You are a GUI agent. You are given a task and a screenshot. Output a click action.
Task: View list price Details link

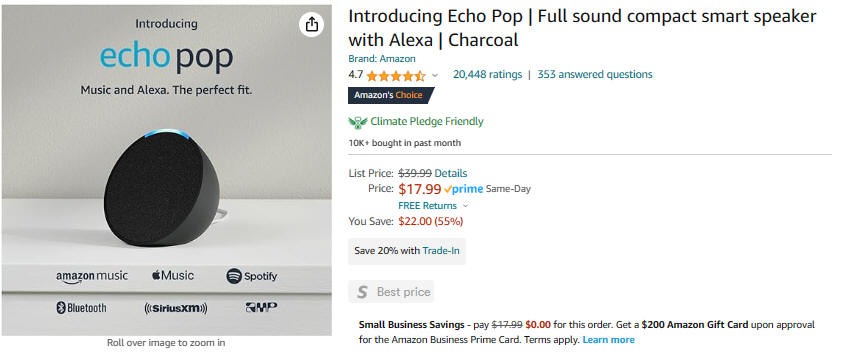pyautogui.click(x=451, y=173)
